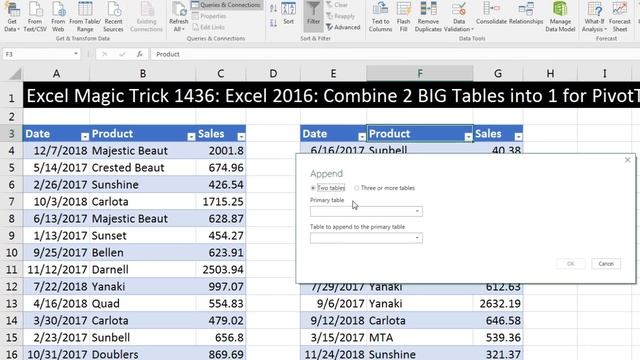This screenshot has width=640, height=360.
Task: Click Remove Duplicates
Action: (x=428, y=17)
